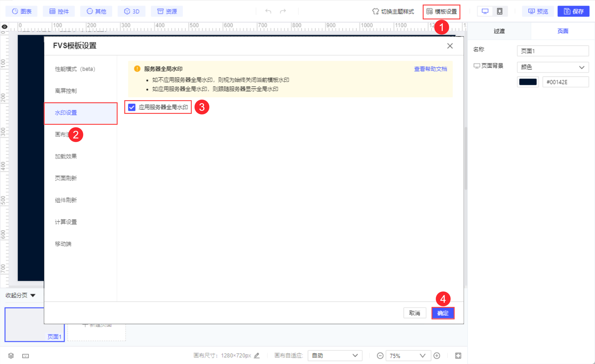
Task: Click the zoom in plus icon
Action: 437,355
